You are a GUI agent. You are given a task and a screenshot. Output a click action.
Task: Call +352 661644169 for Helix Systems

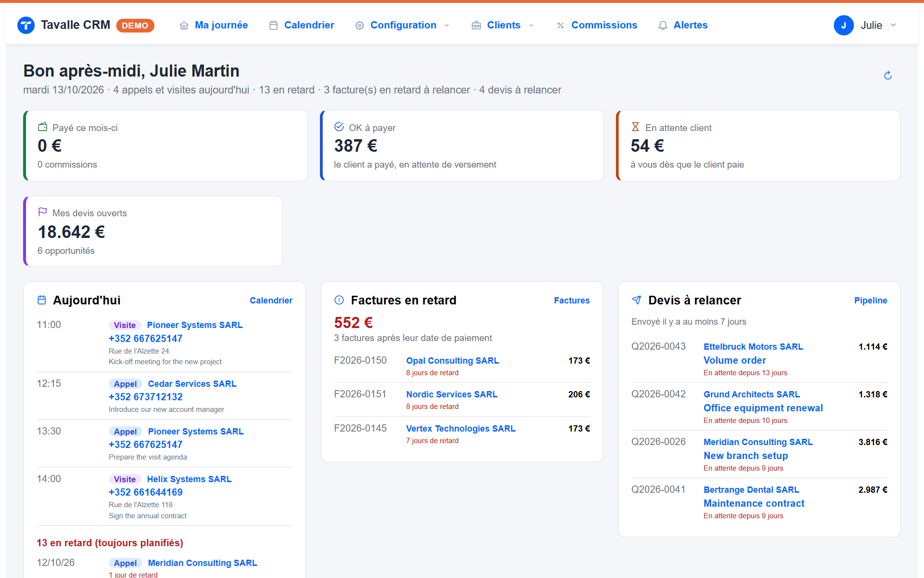[145, 492]
